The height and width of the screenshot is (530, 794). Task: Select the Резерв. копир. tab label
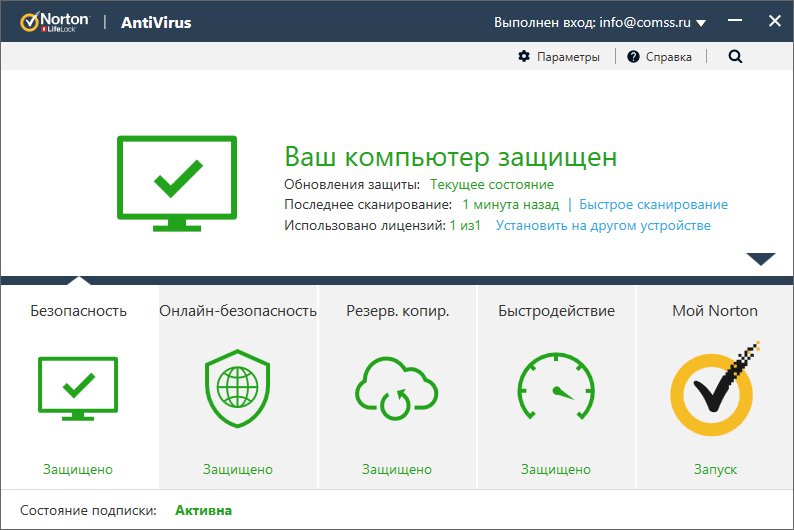[x=398, y=311]
